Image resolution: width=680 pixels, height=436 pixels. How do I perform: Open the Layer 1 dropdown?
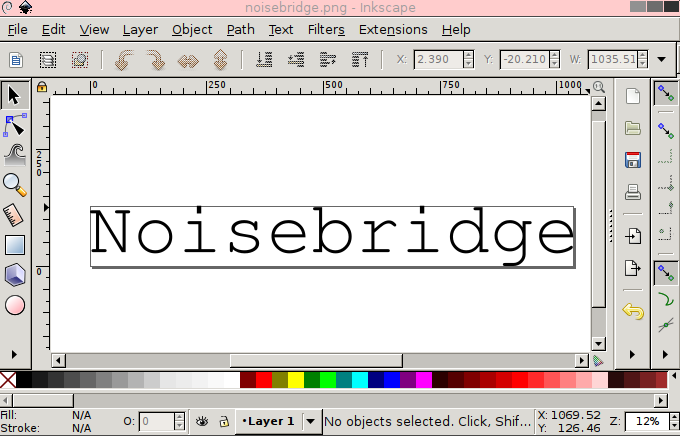pyautogui.click(x=310, y=422)
